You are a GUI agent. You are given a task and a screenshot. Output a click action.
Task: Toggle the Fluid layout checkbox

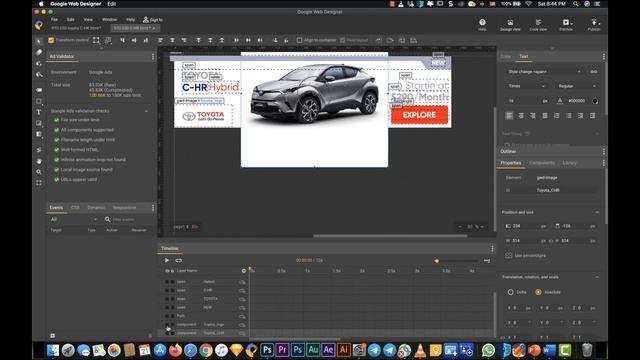(343, 40)
